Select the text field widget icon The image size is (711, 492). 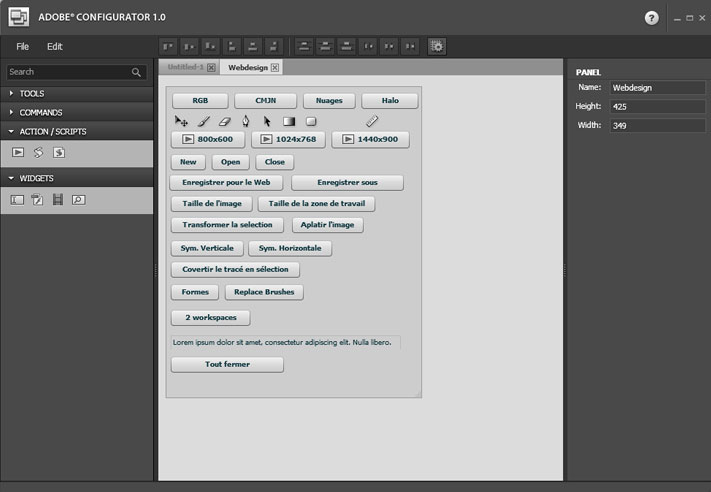pyautogui.click(x=17, y=200)
